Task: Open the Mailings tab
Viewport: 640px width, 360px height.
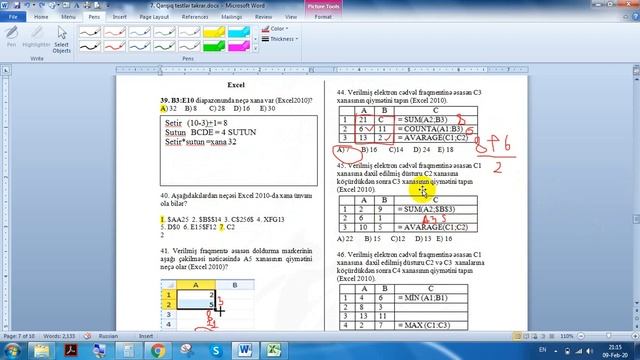Action: [x=231, y=17]
